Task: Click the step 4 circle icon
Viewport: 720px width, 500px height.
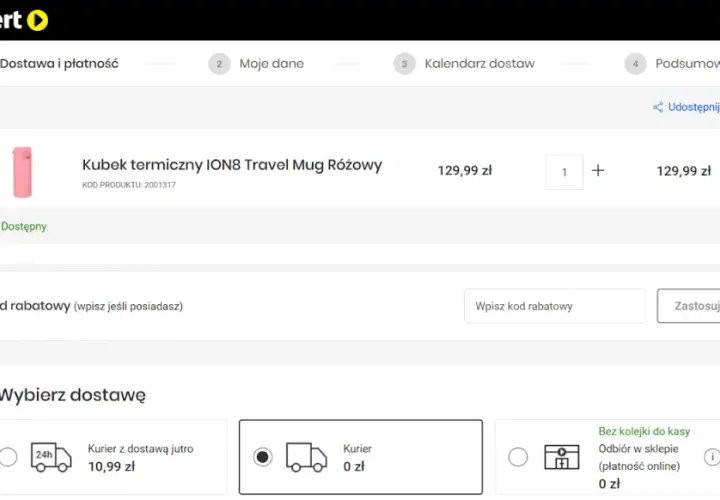Action: tap(636, 64)
